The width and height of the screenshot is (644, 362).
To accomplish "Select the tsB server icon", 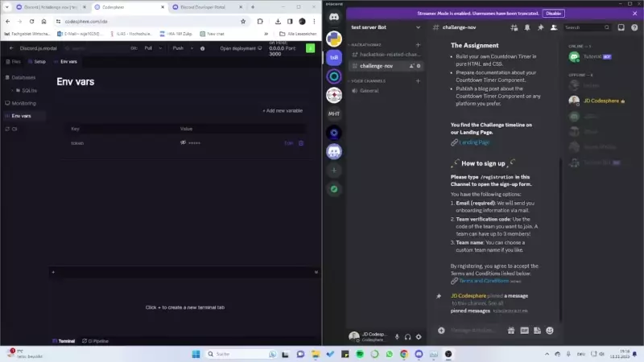I will click(334, 57).
